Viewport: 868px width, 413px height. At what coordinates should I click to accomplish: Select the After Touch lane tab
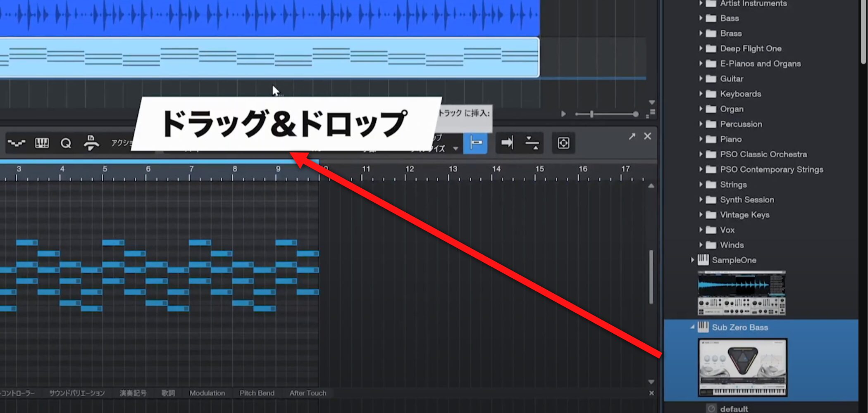(x=308, y=393)
